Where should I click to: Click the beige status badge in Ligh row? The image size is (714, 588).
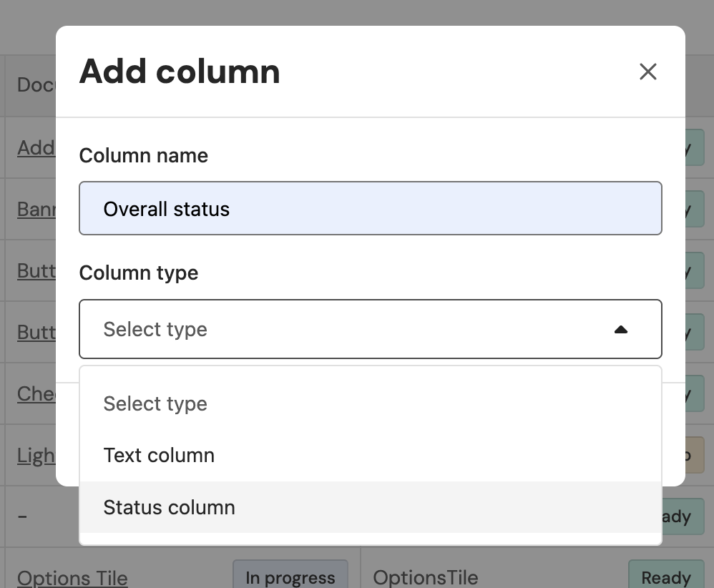pyautogui.click(x=693, y=456)
